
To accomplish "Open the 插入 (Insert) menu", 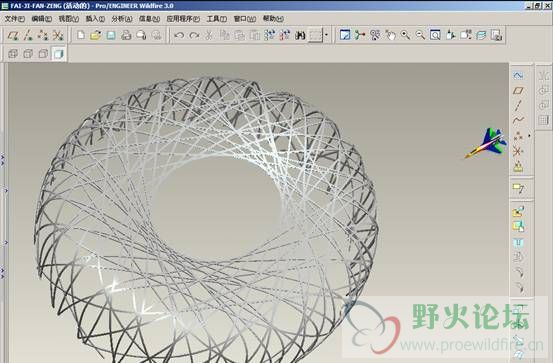I will tap(95, 19).
